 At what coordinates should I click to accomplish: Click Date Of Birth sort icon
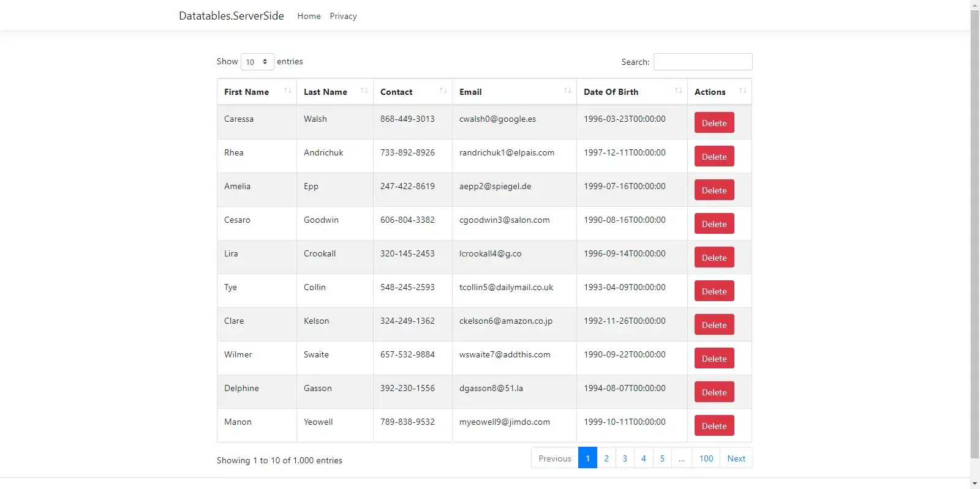(x=678, y=91)
